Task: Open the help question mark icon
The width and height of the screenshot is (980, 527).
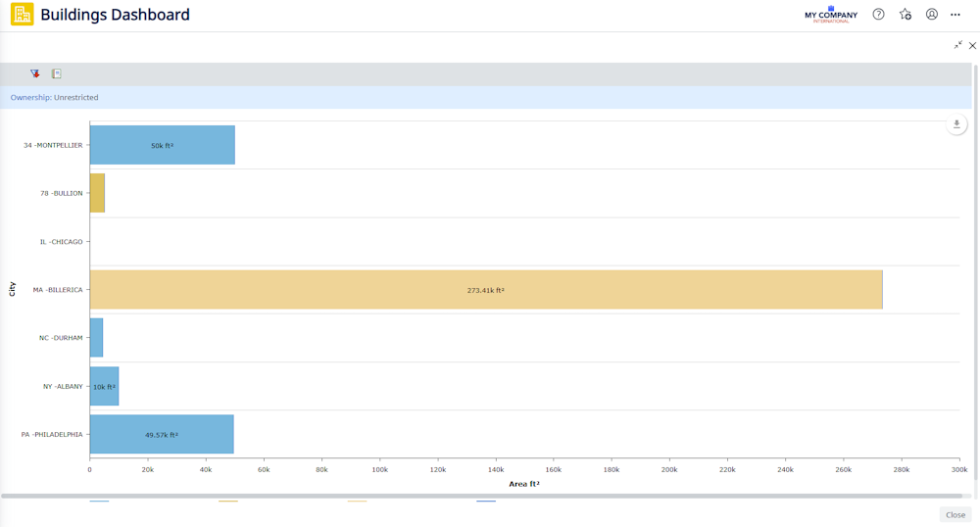Action: click(x=878, y=15)
